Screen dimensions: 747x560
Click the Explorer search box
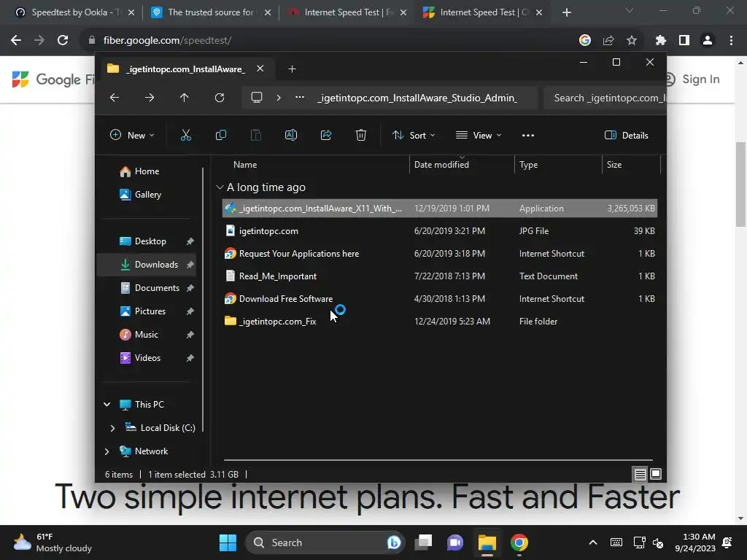pyautogui.click(x=605, y=98)
